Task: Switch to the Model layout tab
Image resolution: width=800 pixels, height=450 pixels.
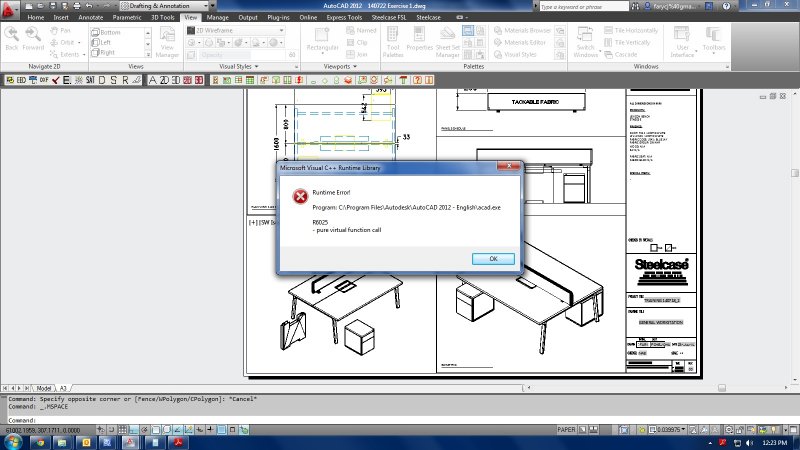Action: [44, 388]
